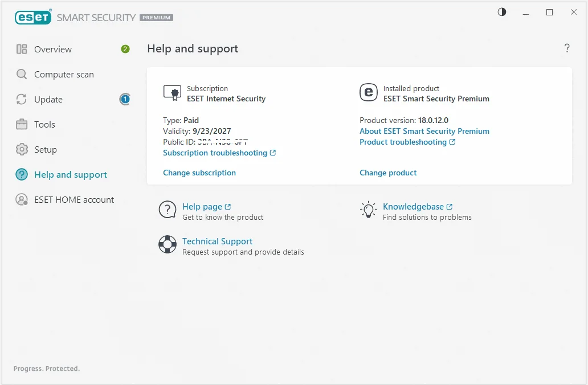The height and width of the screenshot is (385, 588).
Task: Click the PREMIUM badge in title
Action: 156,18
